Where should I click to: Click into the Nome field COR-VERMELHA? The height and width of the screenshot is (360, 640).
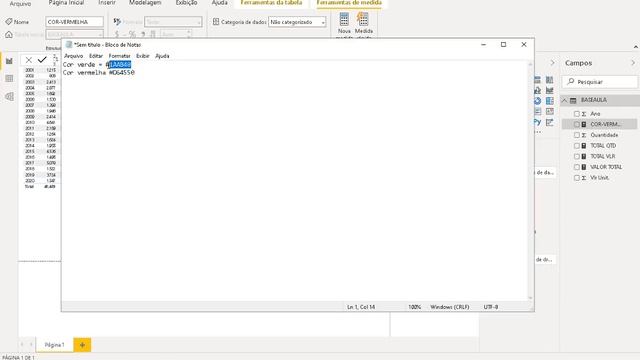[74, 22]
